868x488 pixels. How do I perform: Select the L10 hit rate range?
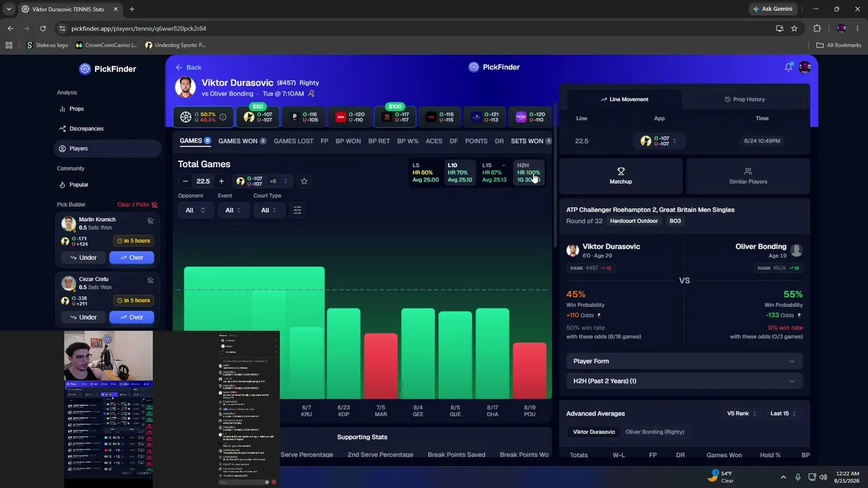click(x=460, y=173)
